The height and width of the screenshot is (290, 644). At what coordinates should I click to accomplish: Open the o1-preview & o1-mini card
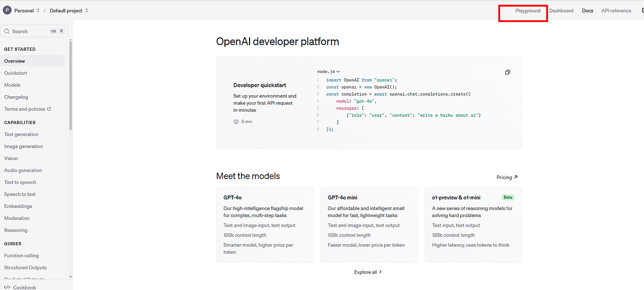click(473, 225)
